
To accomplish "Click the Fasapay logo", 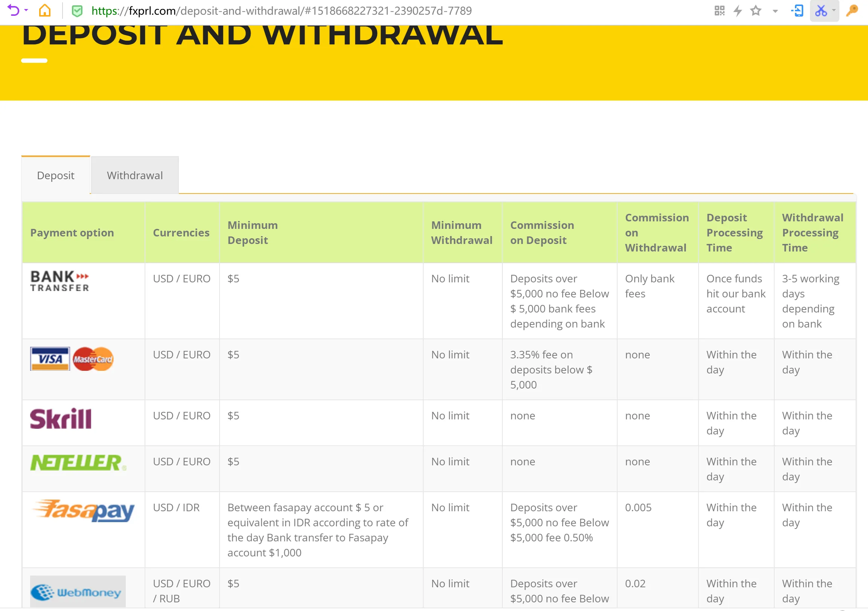I will click(84, 510).
